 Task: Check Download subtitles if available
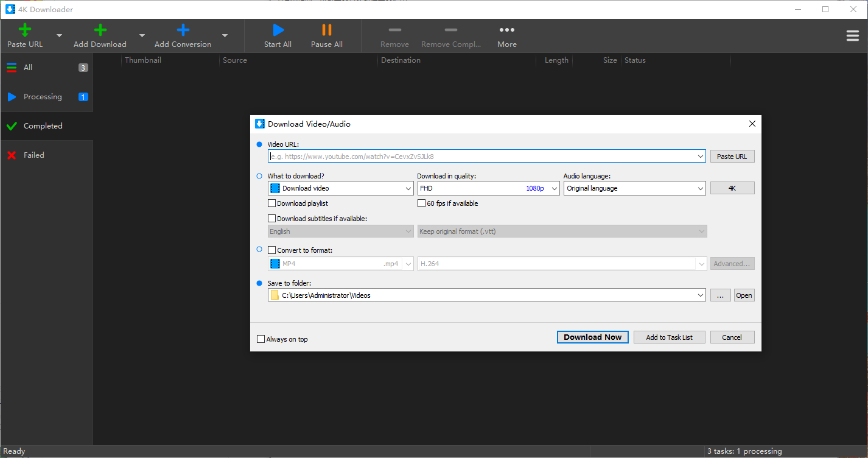pyautogui.click(x=272, y=219)
